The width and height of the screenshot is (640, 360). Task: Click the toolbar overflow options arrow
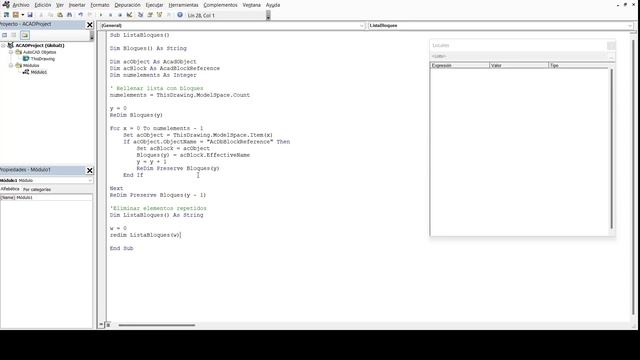(x=268, y=16)
